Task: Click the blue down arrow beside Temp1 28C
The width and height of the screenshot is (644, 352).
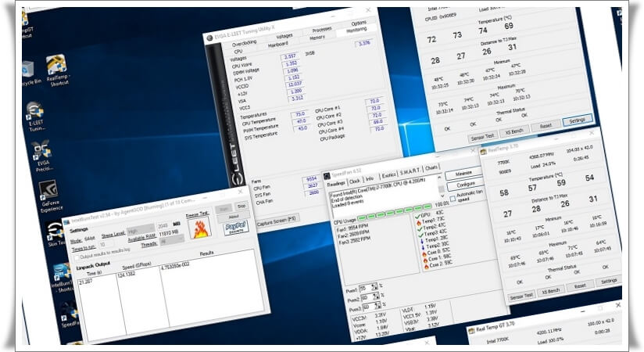Action: tap(422, 242)
